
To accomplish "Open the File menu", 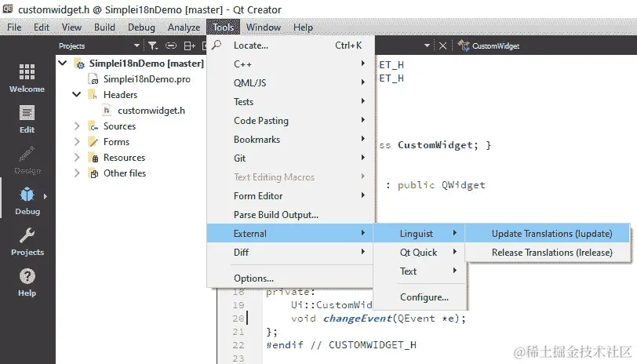I will point(14,27).
